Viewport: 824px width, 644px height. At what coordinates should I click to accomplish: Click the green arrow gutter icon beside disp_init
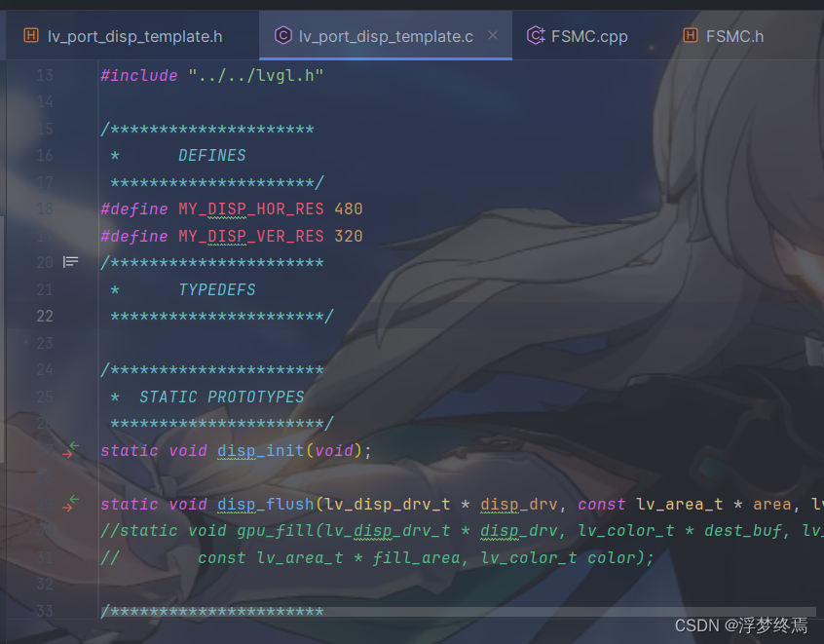[x=75, y=445]
